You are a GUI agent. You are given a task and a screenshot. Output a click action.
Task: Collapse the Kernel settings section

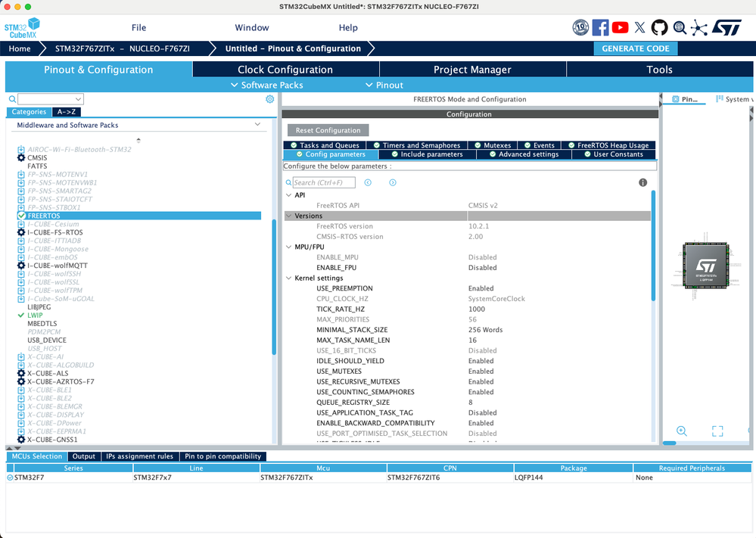point(288,278)
